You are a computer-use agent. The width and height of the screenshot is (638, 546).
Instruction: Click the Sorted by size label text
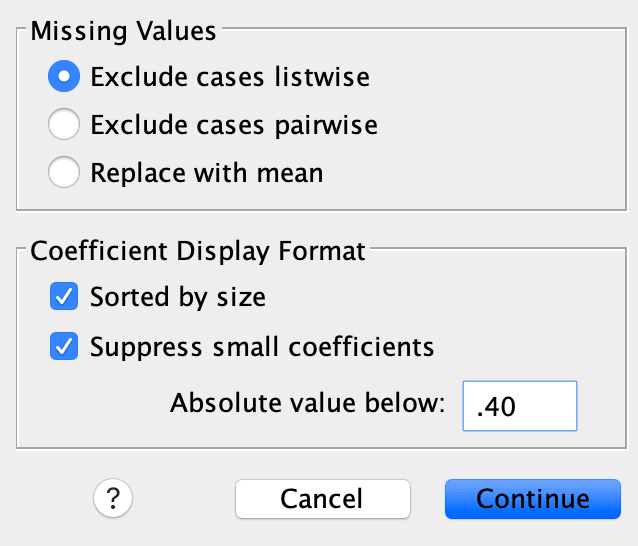[178, 297]
